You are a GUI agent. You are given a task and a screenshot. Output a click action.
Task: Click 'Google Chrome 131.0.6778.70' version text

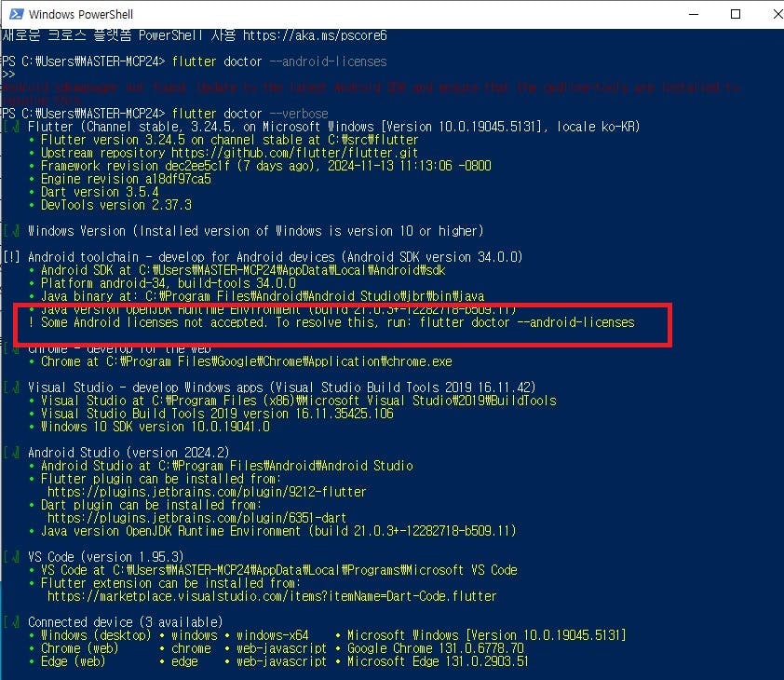436,647
